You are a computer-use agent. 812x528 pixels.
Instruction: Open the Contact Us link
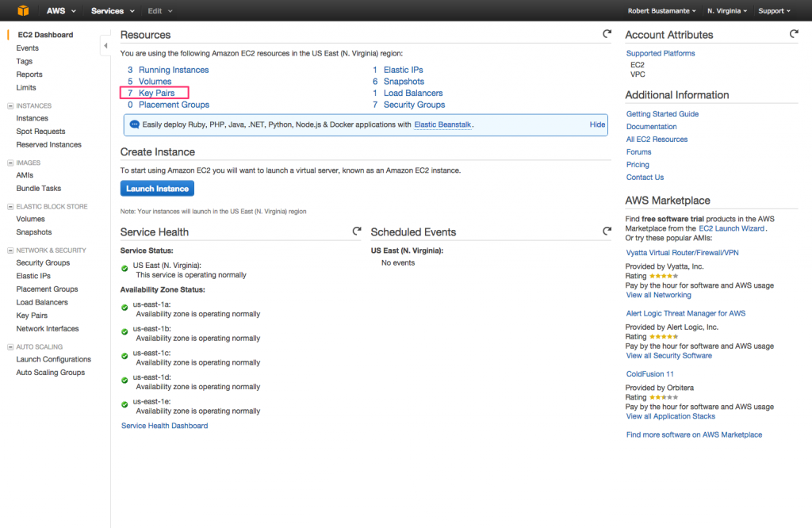tap(645, 177)
